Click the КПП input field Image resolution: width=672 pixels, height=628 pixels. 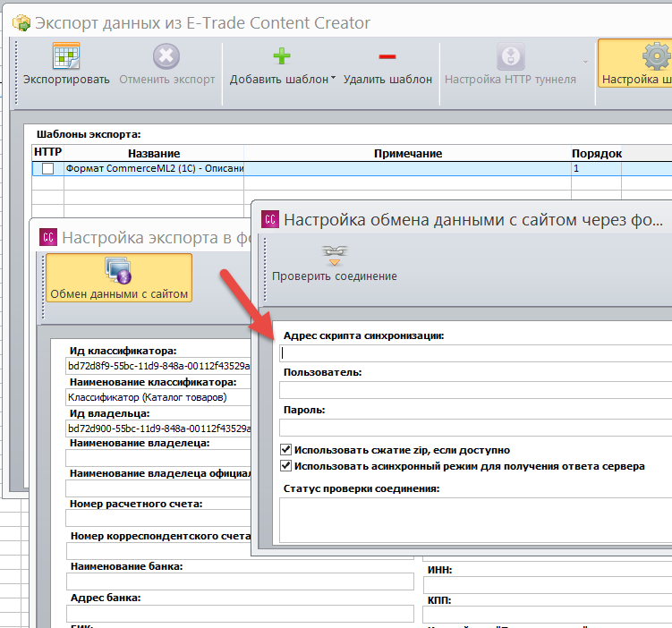click(548, 615)
